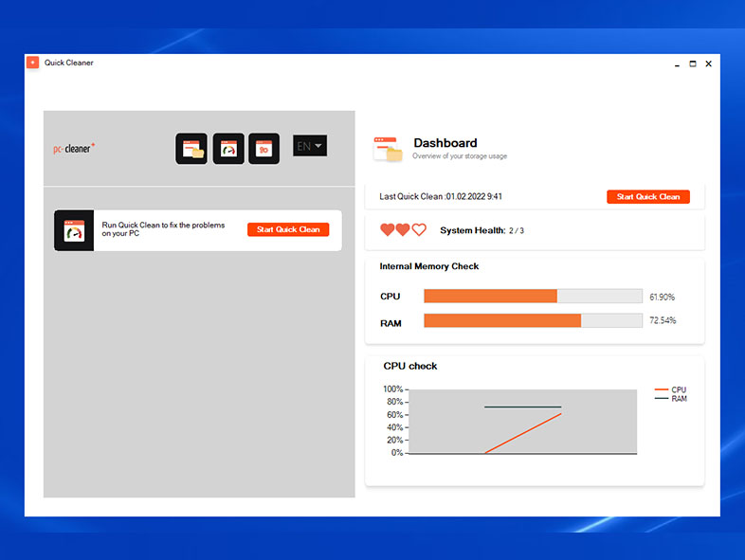This screenshot has width=745, height=560.
Task: Click the RAM usage progress bar
Action: 533,320
